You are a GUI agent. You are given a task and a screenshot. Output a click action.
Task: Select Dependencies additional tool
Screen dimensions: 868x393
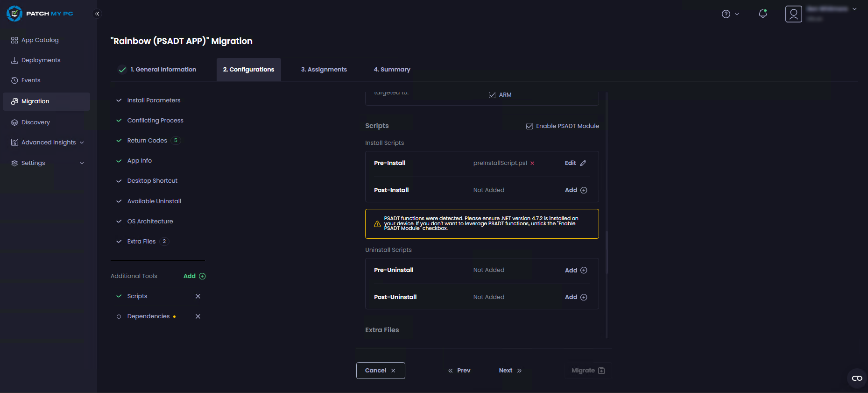pyautogui.click(x=148, y=316)
